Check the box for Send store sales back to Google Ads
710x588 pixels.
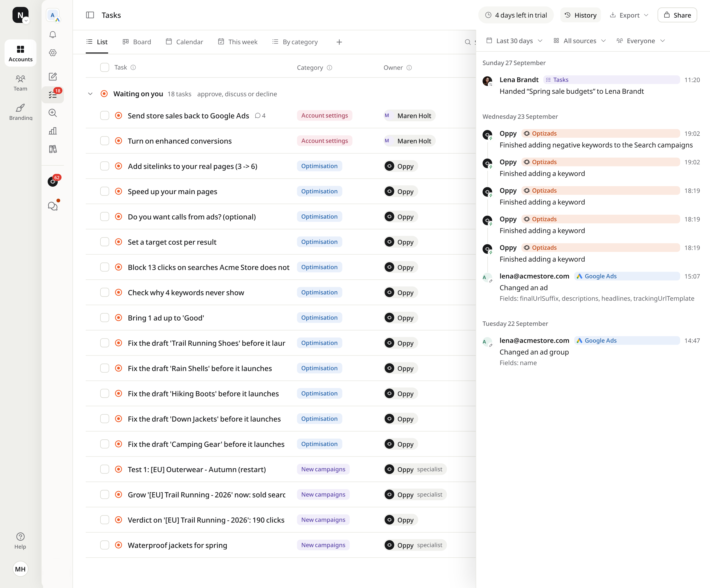point(104,116)
